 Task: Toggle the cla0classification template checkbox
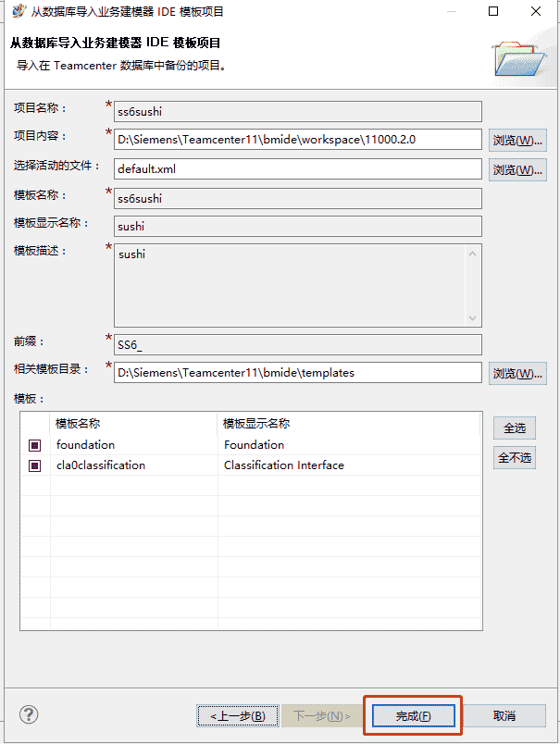point(34,465)
